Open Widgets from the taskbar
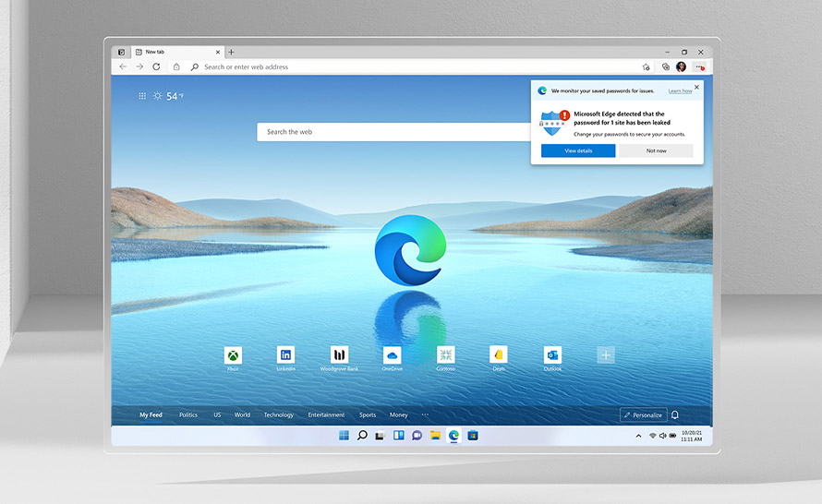The width and height of the screenshot is (822, 504). coord(399,436)
